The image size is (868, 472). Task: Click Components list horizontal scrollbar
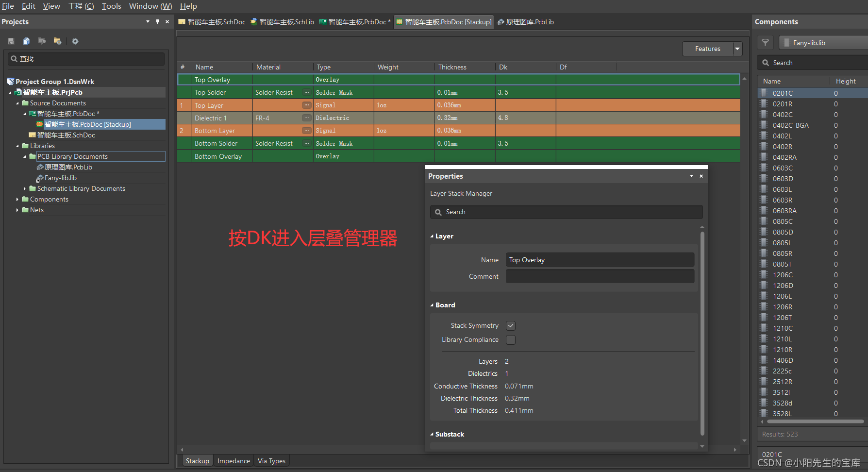(815, 421)
